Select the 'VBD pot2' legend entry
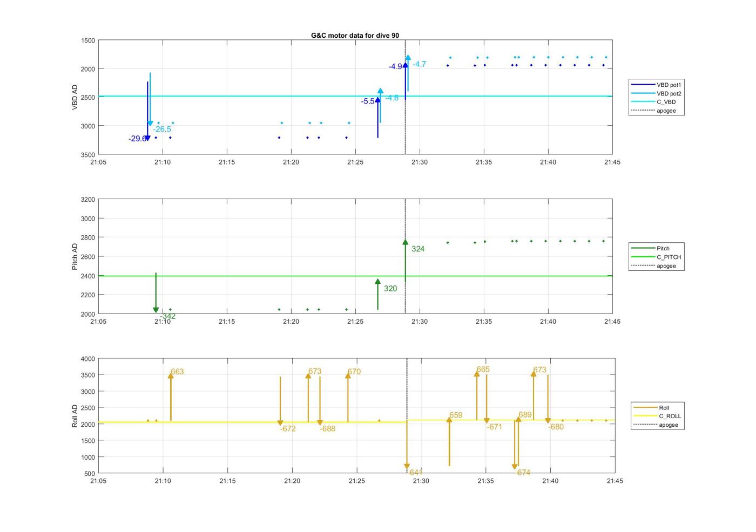 (657, 93)
